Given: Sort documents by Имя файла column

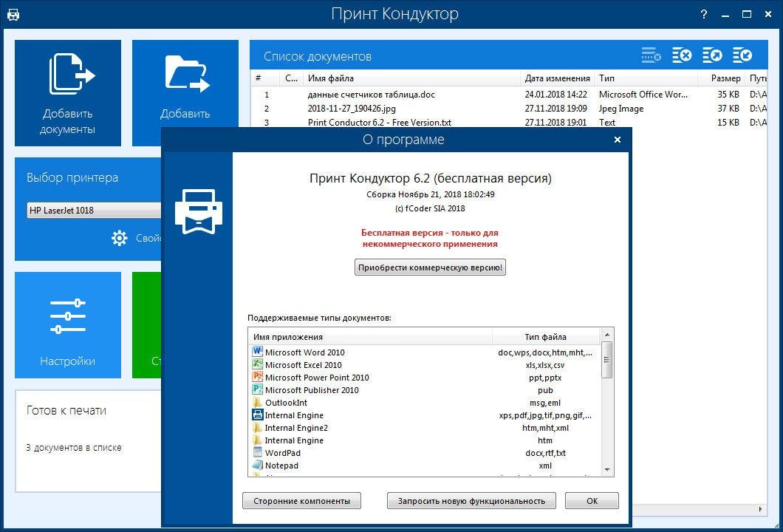Looking at the screenshot, I should (x=411, y=78).
